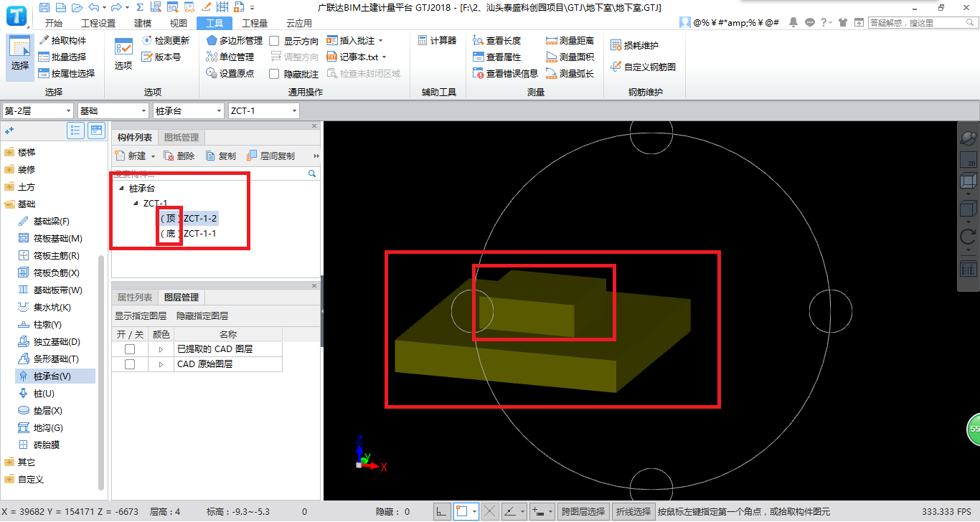Click 显示指定图层 link
The width and height of the screenshot is (980, 522).
coord(141,316)
